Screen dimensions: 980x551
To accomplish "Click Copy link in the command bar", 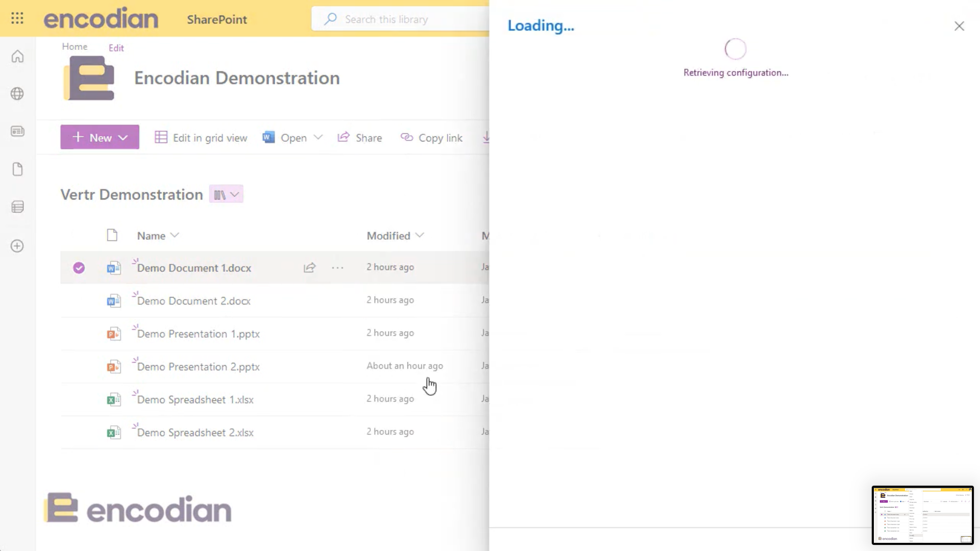I will click(432, 138).
